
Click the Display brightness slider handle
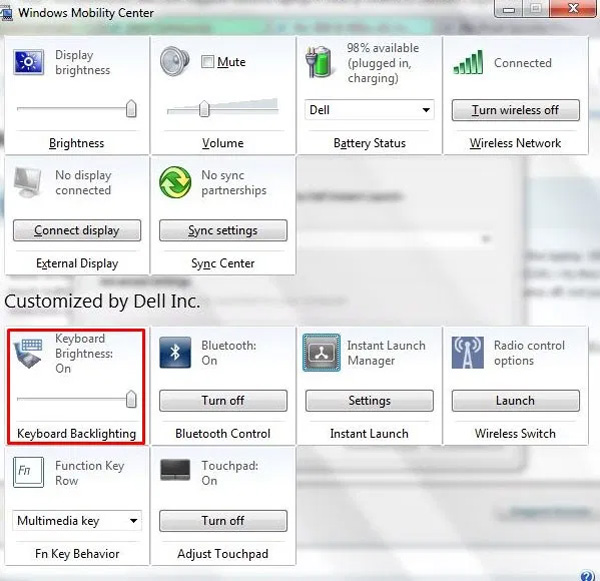pyautogui.click(x=131, y=109)
